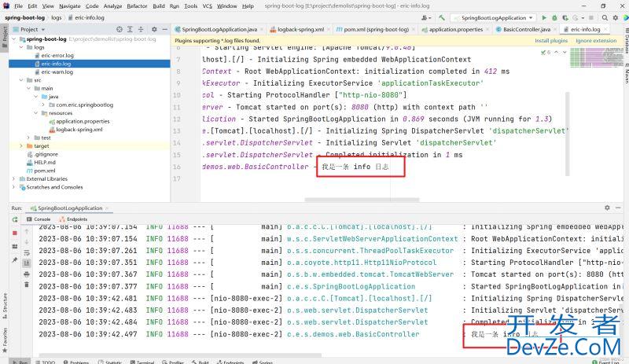This screenshot has width=629, height=364.
Task: Run with coverage from the toolbar
Action: coord(565,17)
